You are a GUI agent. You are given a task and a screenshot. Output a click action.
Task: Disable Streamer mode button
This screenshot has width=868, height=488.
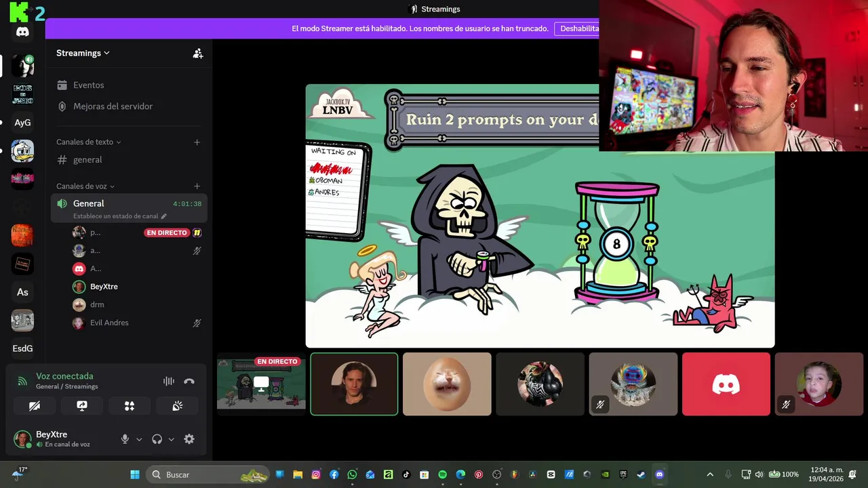576,28
